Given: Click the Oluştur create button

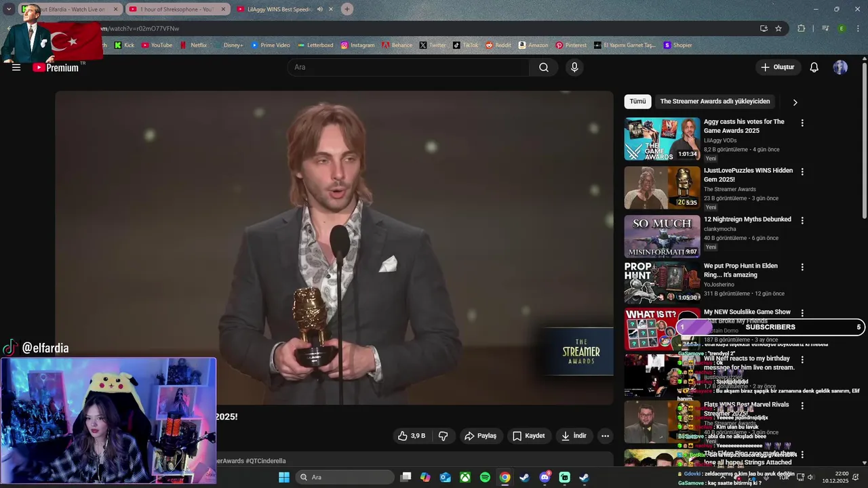Looking at the screenshot, I should [777, 67].
